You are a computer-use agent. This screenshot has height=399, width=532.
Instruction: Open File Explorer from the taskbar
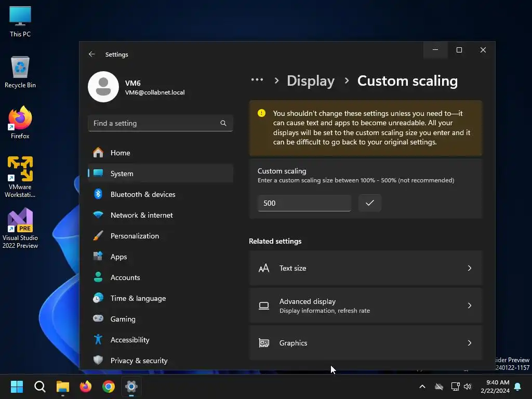point(63,387)
